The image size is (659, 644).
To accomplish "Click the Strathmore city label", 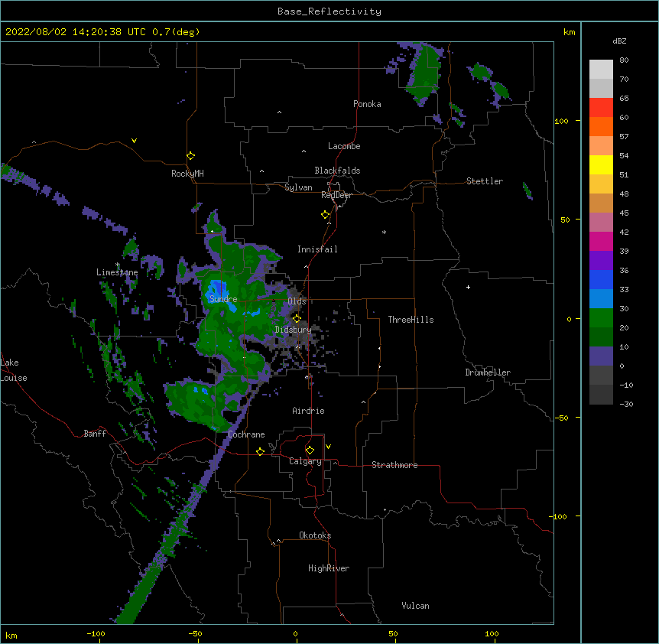I will pos(394,465).
